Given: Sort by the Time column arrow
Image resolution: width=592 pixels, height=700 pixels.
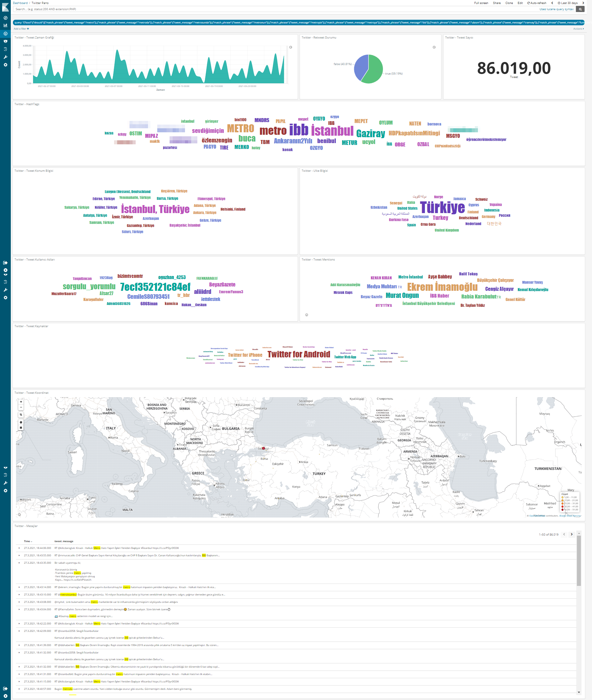Looking at the screenshot, I should pos(31,541).
